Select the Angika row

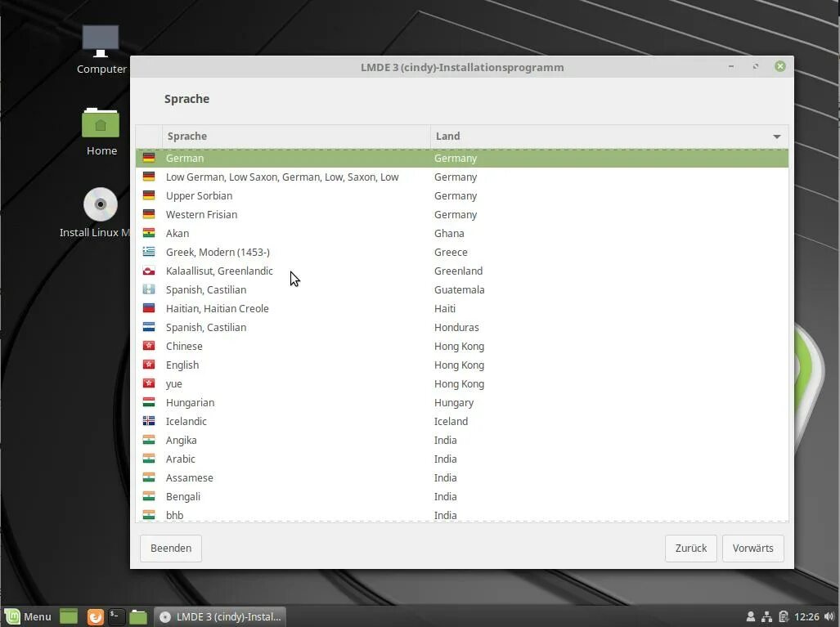(462, 440)
